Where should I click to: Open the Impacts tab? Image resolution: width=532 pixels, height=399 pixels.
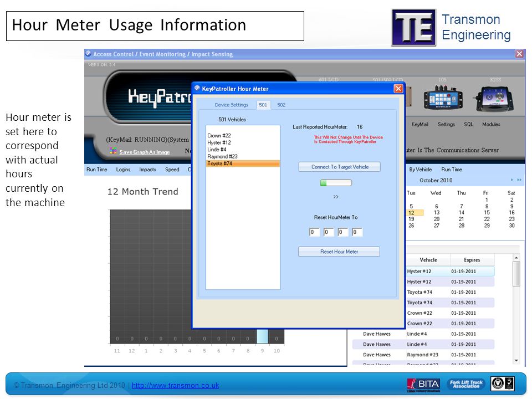(147, 170)
